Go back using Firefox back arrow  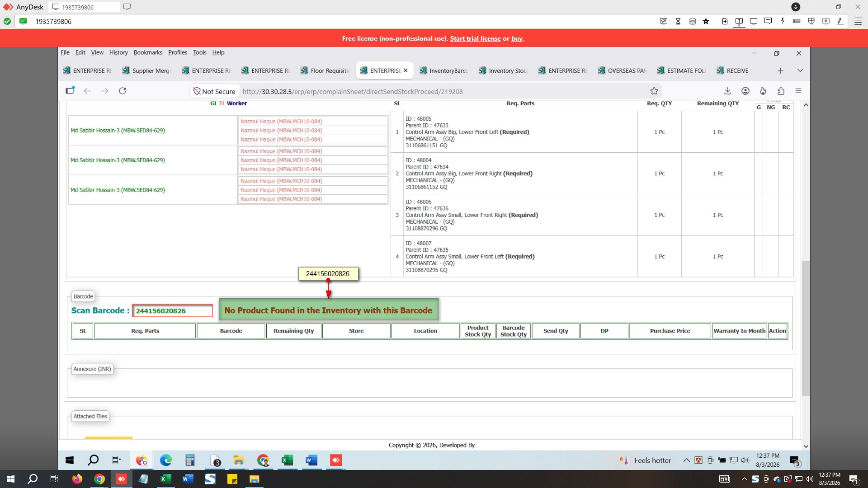coord(87,91)
